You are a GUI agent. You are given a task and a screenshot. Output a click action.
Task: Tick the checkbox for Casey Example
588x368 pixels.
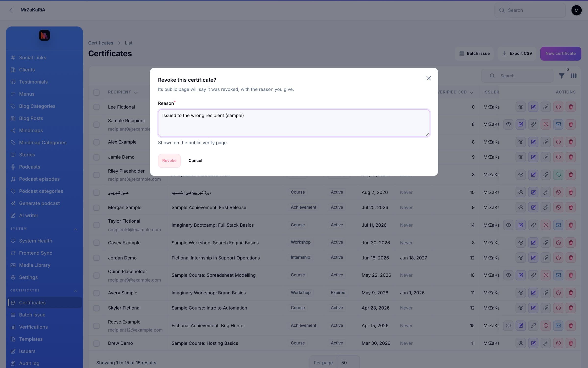coord(96,243)
